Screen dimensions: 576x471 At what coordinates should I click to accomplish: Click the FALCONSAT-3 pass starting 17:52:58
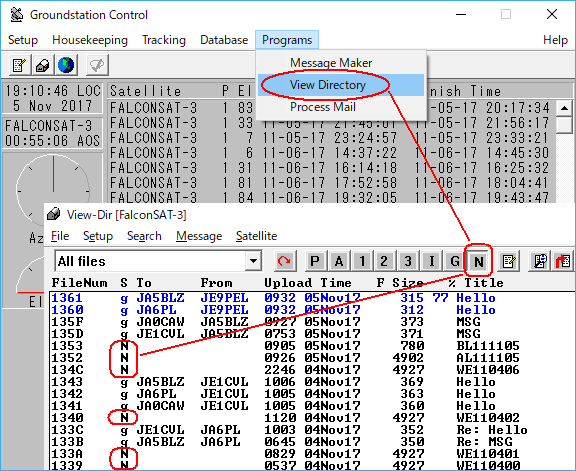pos(331,183)
